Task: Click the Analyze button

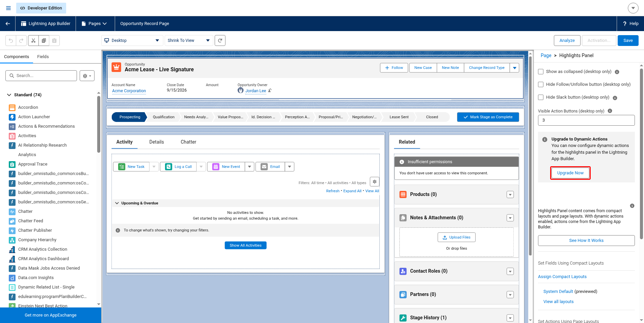Action: point(567,41)
